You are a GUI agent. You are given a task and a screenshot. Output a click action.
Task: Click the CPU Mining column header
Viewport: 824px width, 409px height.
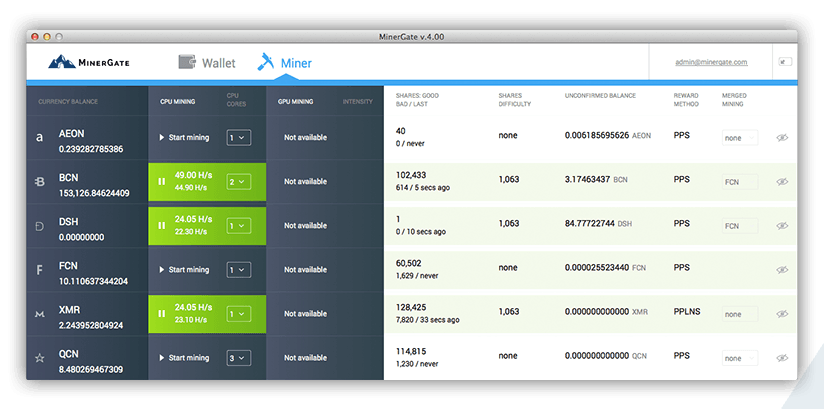[178, 101]
